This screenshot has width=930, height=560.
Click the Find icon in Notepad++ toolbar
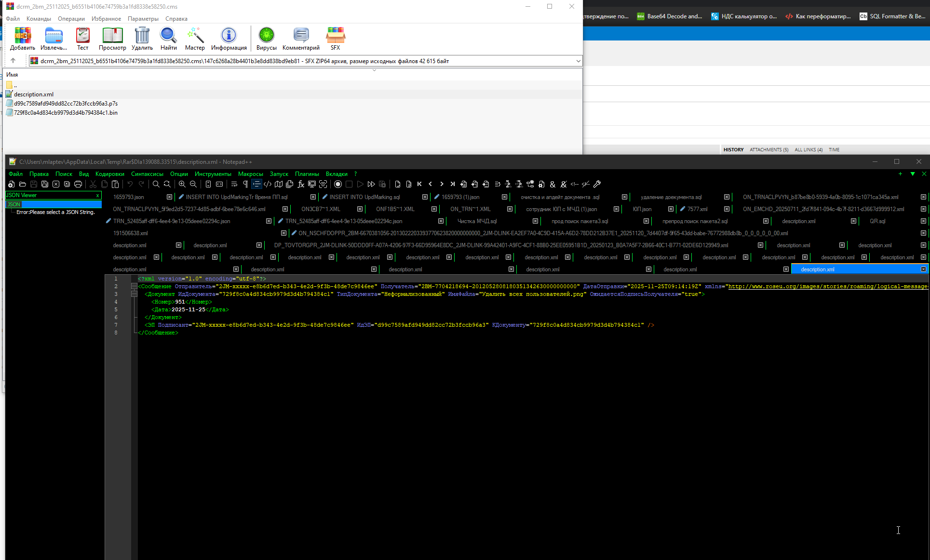[156, 184]
